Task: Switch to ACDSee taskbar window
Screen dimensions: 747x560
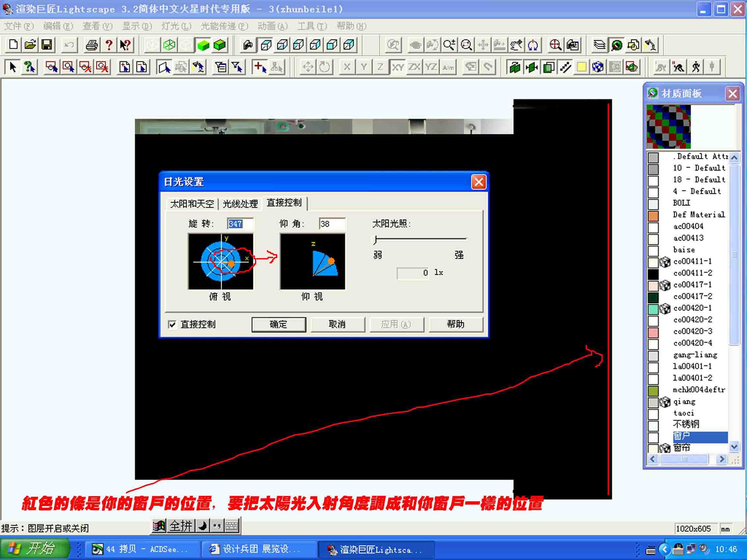Action: pos(143,549)
